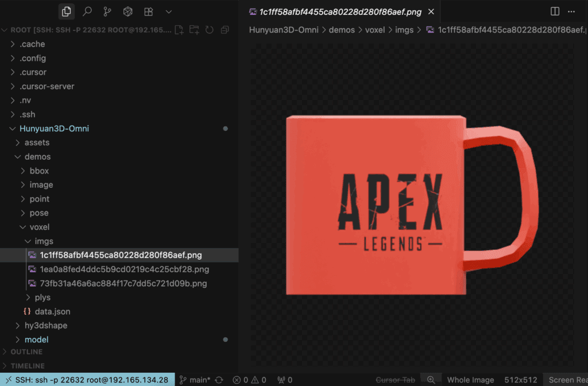Collapse all folders in explorer

(x=225, y=30)
